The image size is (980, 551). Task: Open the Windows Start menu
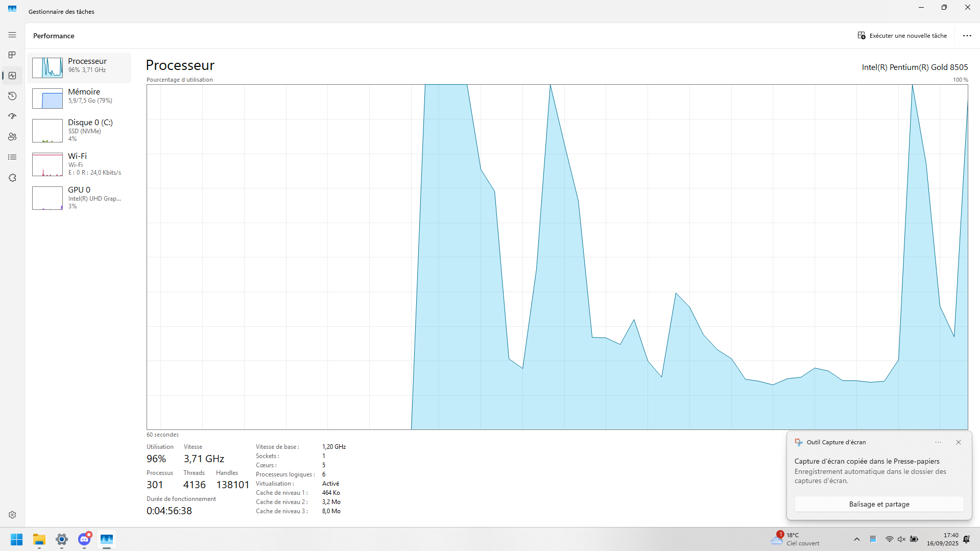(x=17, y=539)
